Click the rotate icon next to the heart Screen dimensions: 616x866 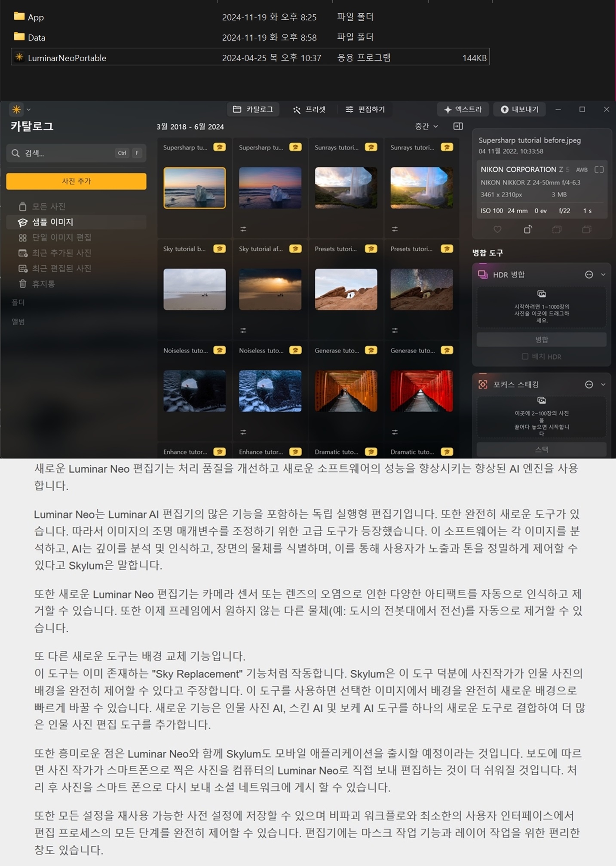tap(528, 230)
